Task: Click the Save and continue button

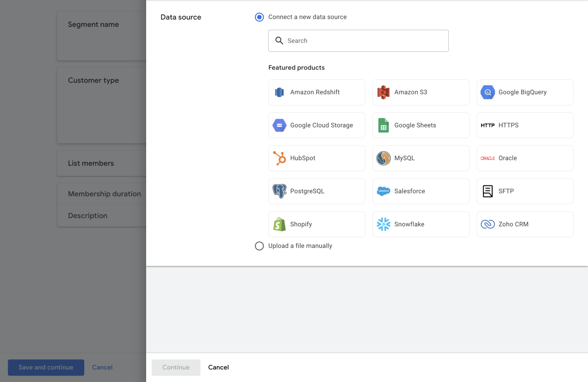Action: coord(46,367)
